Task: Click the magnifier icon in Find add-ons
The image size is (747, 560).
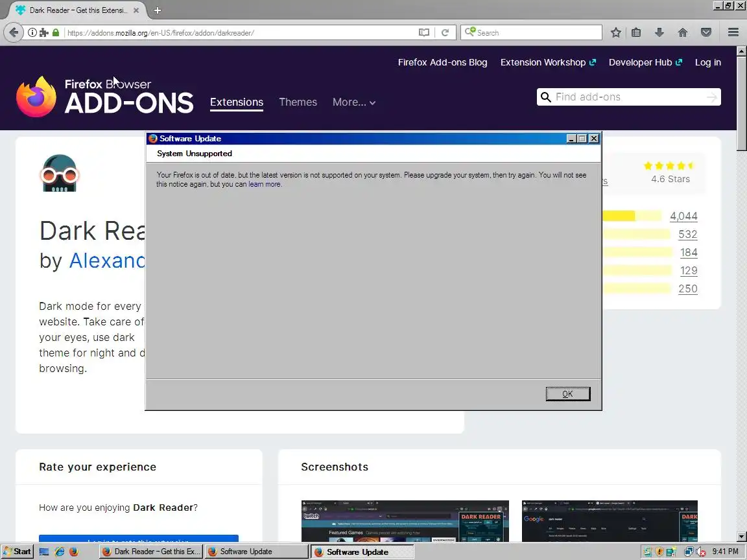Action: [546, 97]
